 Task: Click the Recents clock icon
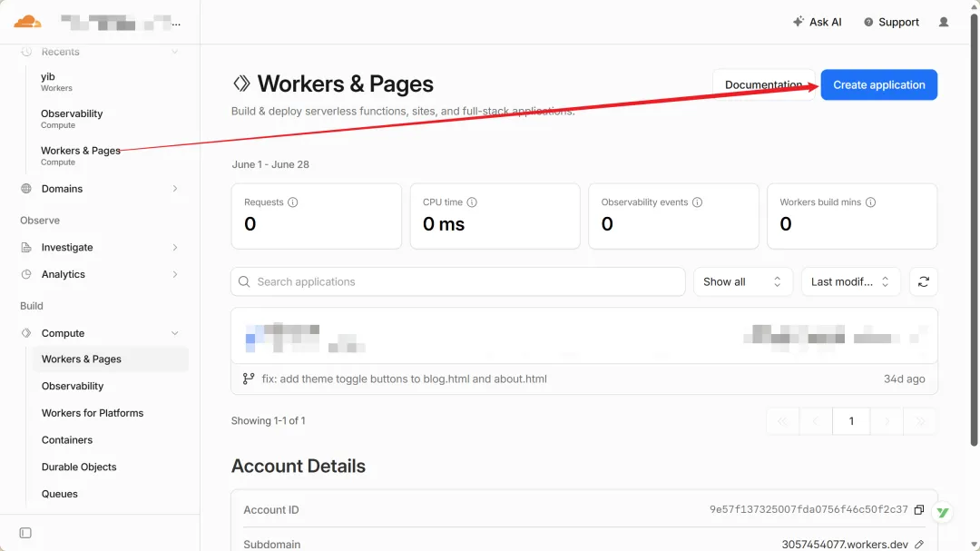coord(26,52)
